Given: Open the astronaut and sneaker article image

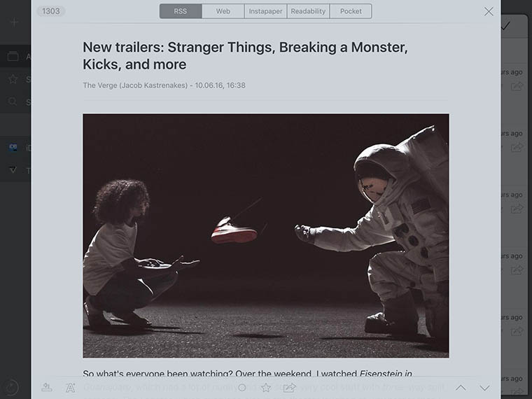Looking at the screenshot, I should (266, 236).
